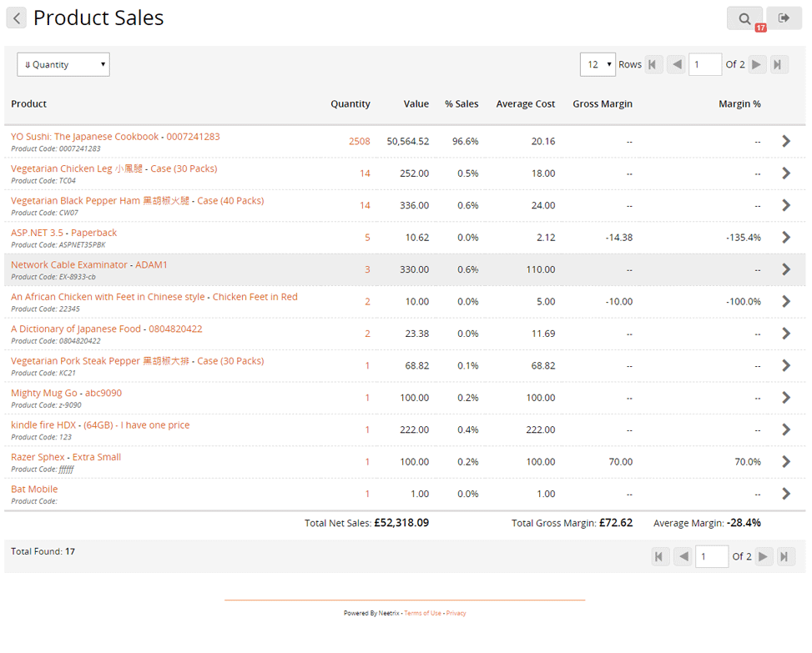Image resolution: width=812 pixels, height=653 pixels.
Task: Click the back arrow beside Product Sales
Action: [x=17, y=18]
